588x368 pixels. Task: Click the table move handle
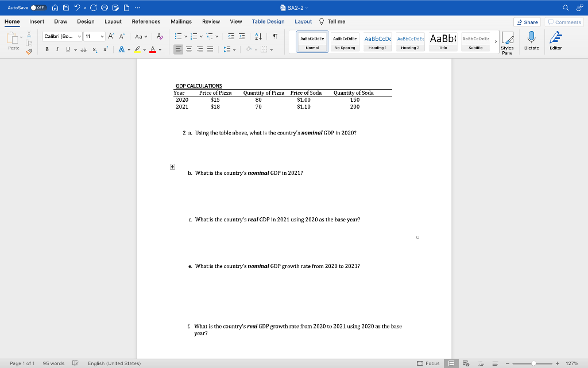pos(172,167)
